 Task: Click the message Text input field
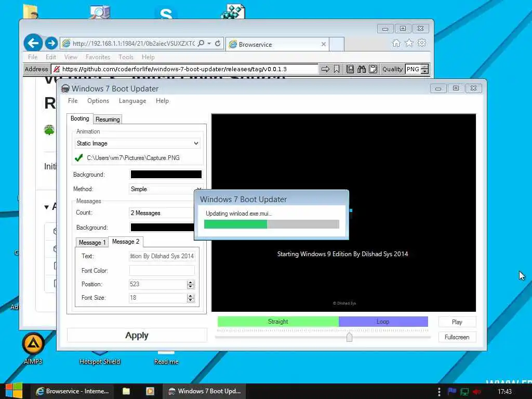(162, 256)
